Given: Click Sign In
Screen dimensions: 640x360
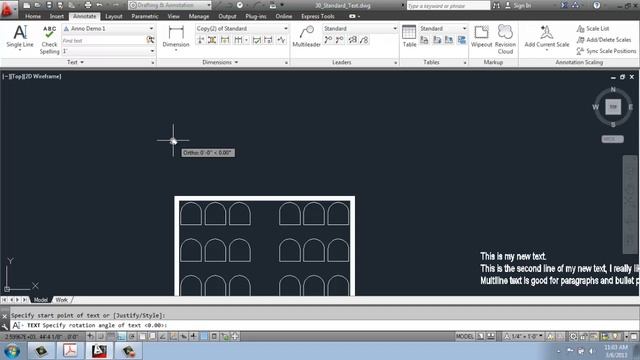Looking at the screenshot, I should (518, 5).
